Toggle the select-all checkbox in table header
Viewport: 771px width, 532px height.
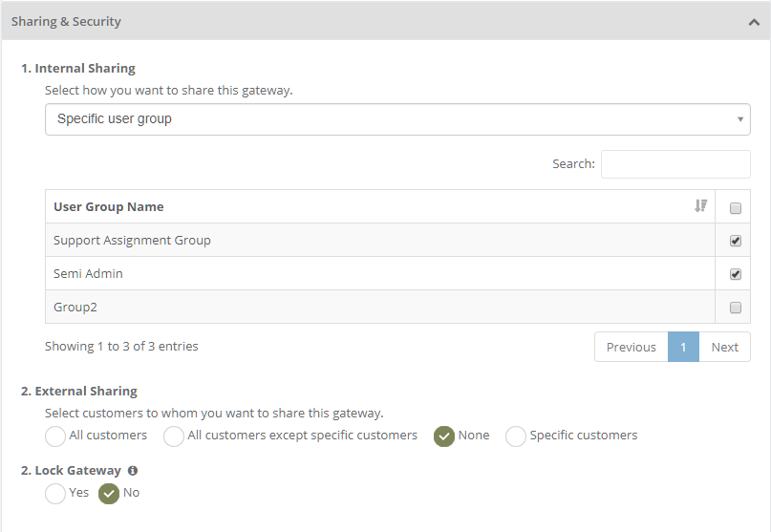(735, 208)
